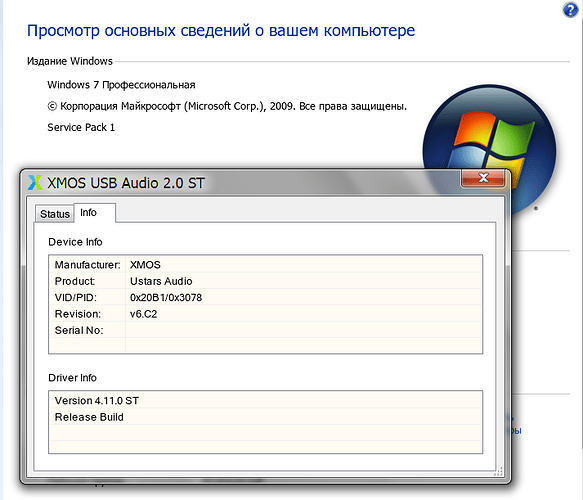Click the Product: label
The width and height of the screenshot is (583, 500).
[75, 281]
